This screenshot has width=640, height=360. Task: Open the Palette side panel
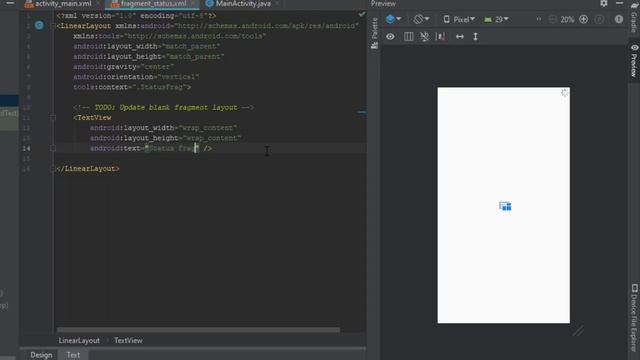tap(374, 33)
